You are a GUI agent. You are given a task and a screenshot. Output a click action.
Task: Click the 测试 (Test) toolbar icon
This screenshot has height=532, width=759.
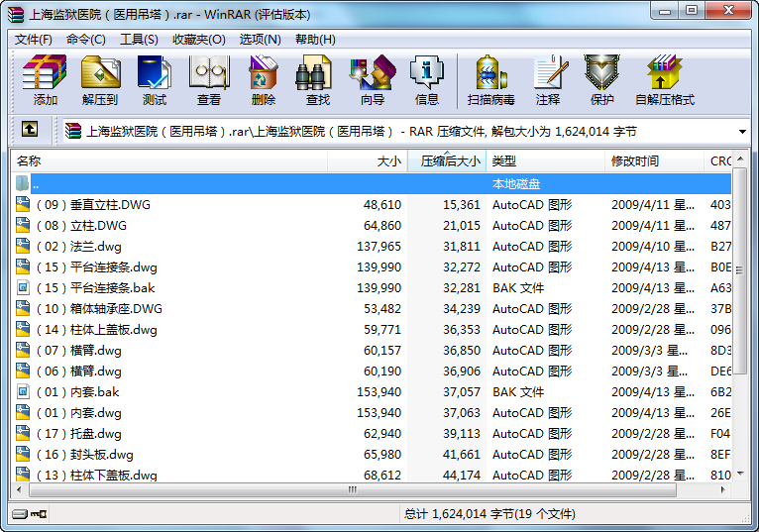pyautogui.click(x=155, y=80)
